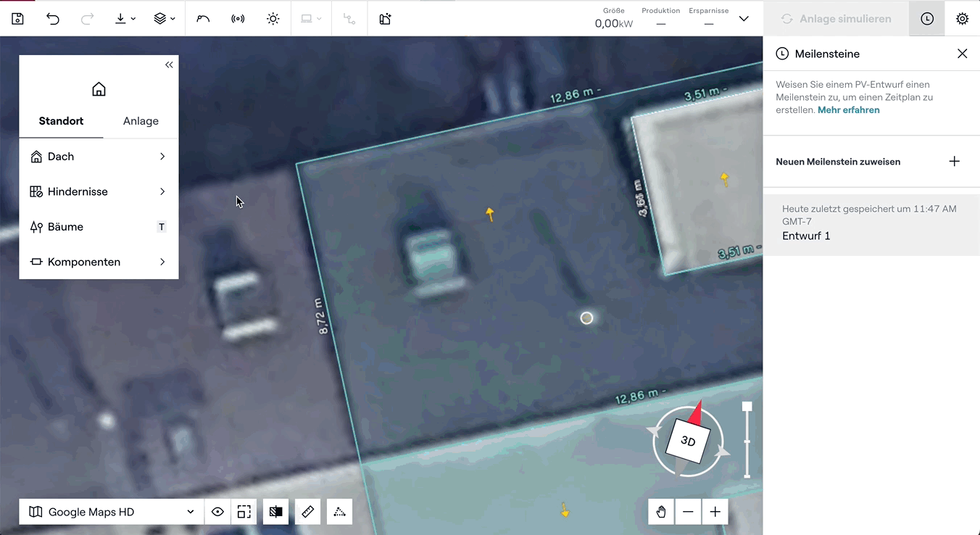This screenshot has height=535, width=980.
Task: Undo the last action
Action: click(x=53, y=19)
